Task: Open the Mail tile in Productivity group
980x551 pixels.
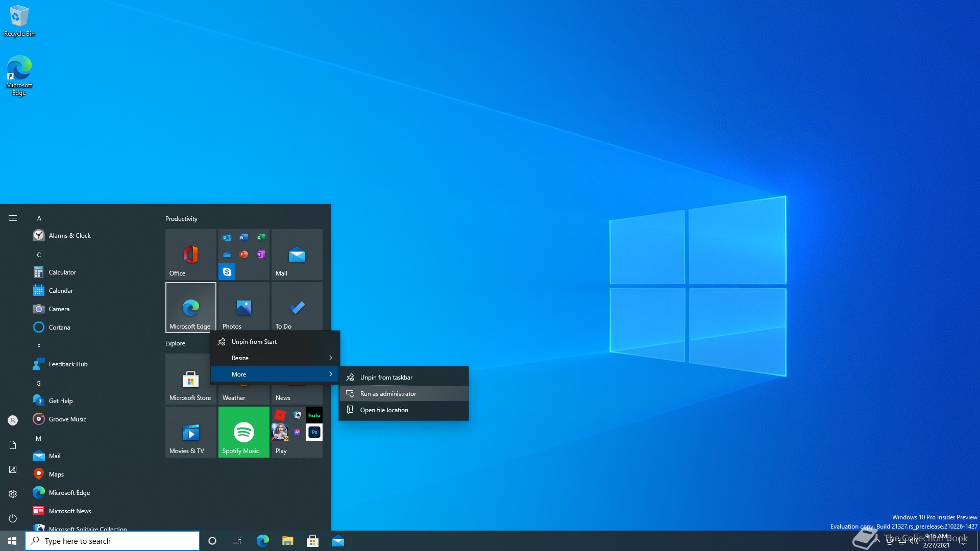Action: tap(297, 254)
